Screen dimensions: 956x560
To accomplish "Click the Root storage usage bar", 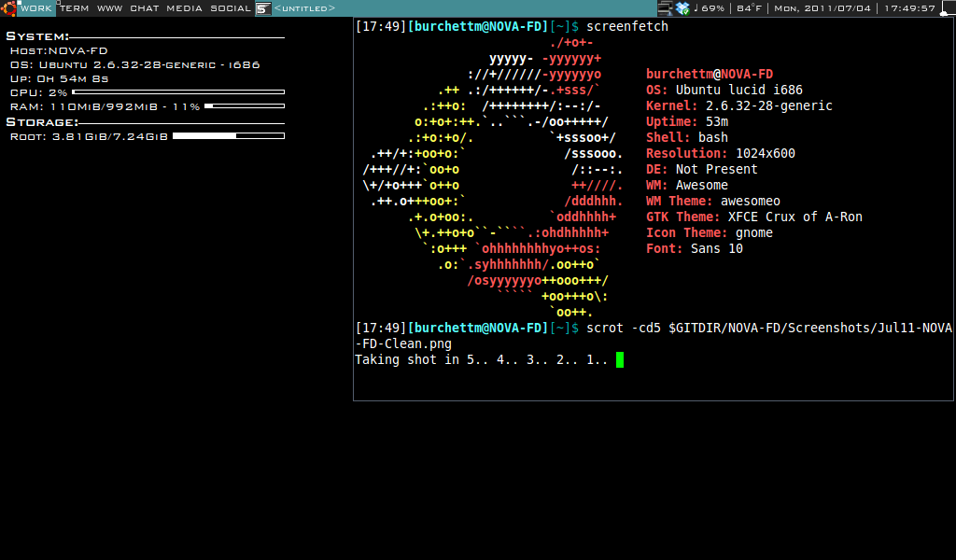I will coord(229,136).
